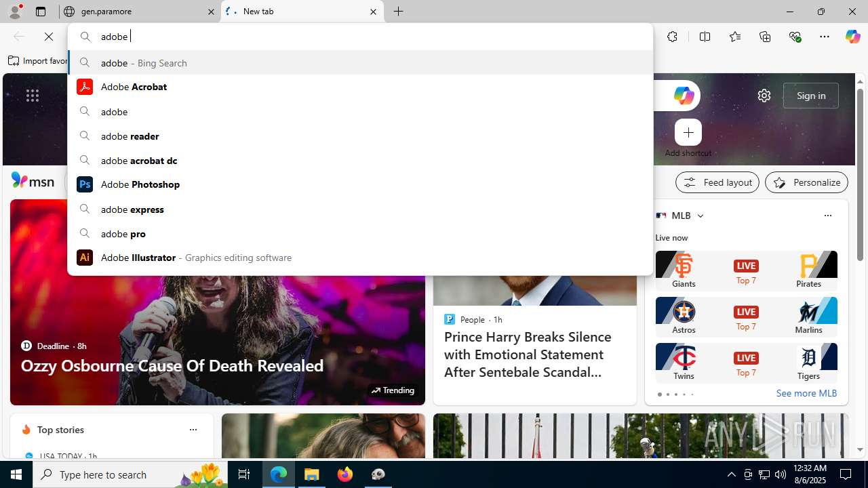Image resolution: width=868 pixels, height=488 pixels.
Task: Click taskbar search box
Action: 130,474
